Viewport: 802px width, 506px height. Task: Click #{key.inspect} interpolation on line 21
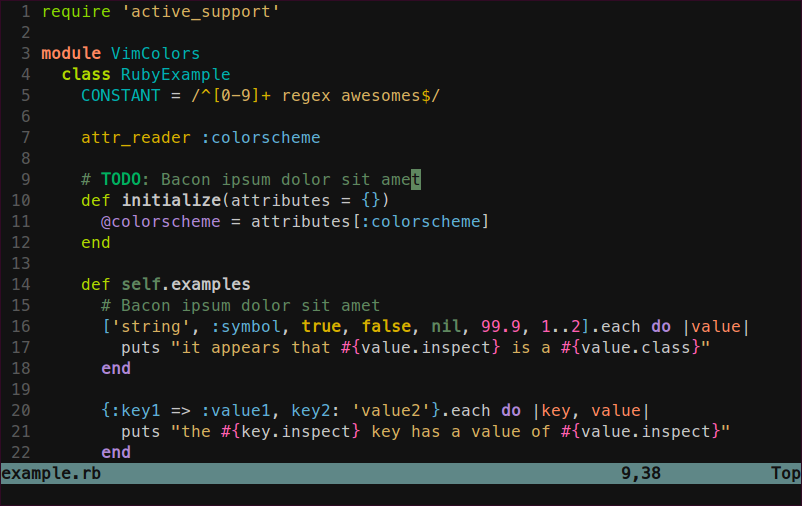(x=291, y=431)
